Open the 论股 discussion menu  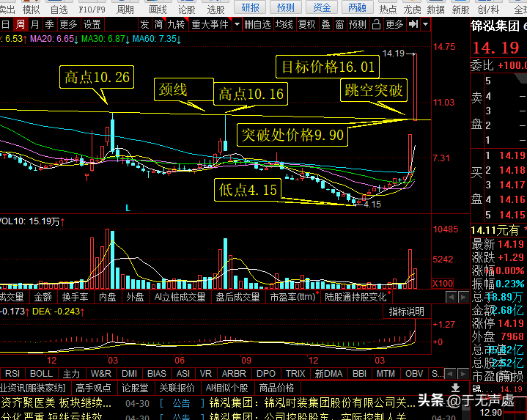click(x=186, y=10)
